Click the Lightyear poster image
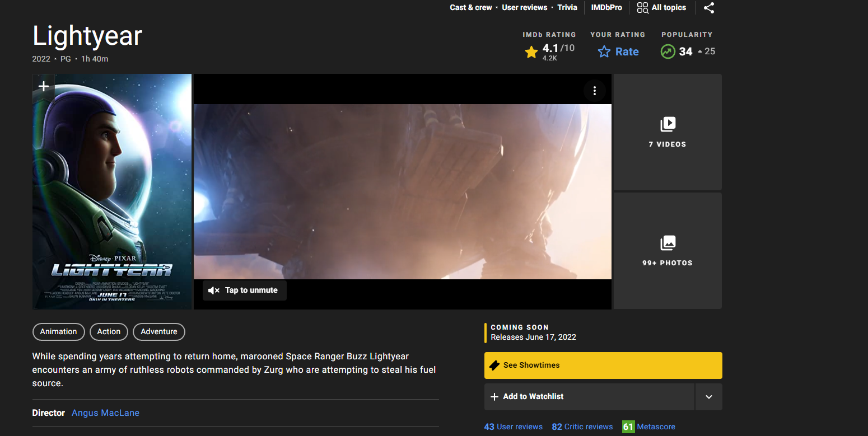The height and width of the screenshot is (436, 868). (112, 191)
